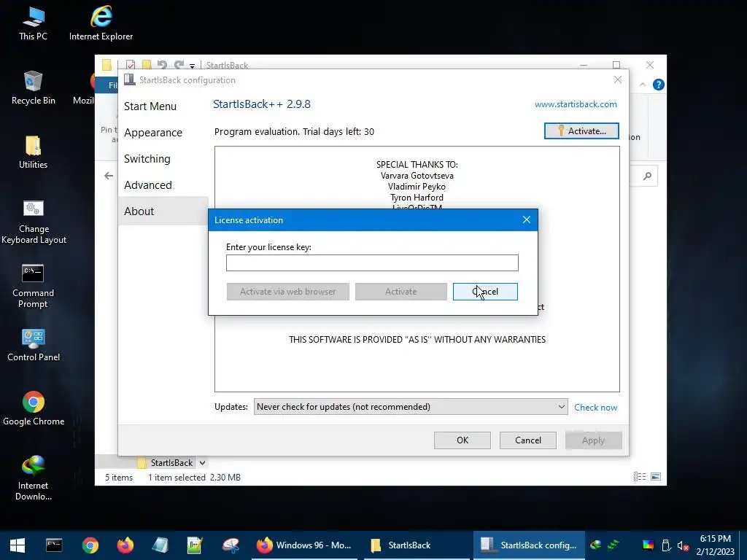The height and width of the screenshot is (560, 747).
Task: Click Cancel in License activation dialog
Action: click(x=485, y=292)
